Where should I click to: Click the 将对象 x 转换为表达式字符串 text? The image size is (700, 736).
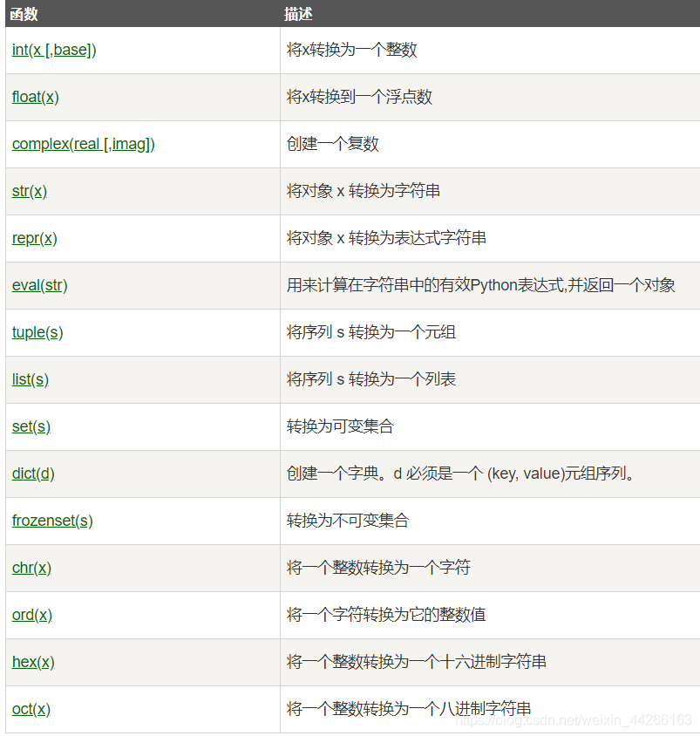pos(386,238)
